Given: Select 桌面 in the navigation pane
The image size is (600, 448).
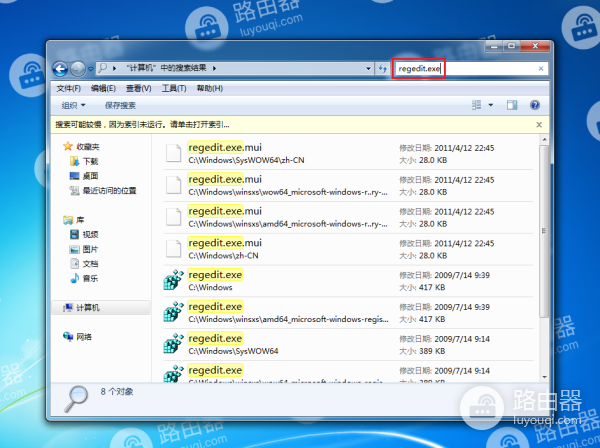Looking at the screenshot, I should click(x=91, y=176).
